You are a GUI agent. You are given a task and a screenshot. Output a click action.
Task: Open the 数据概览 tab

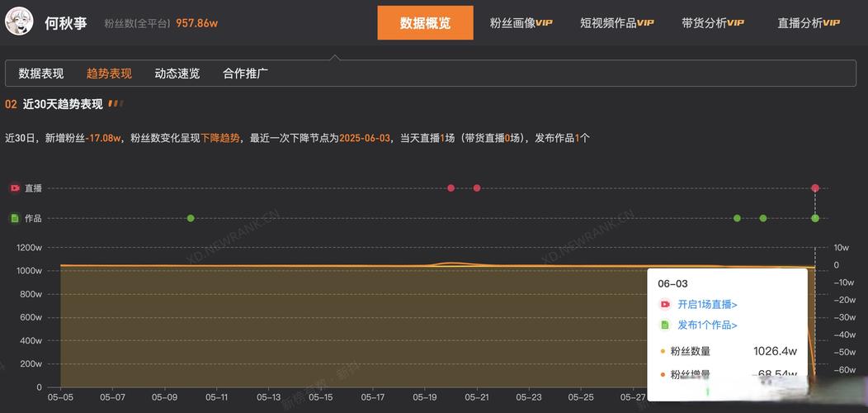click(x=425, y=23)
